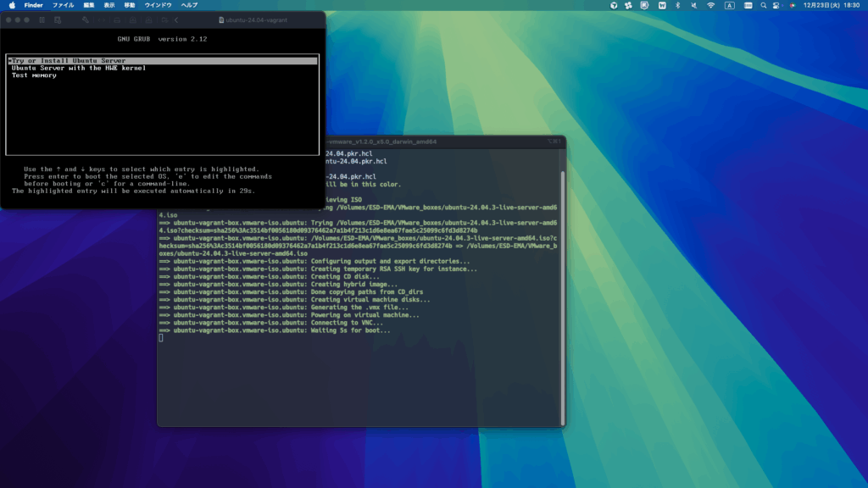Screen dimensions: 868x488
Task: Open the ヘルプ menu
Action: coord(190,5)
